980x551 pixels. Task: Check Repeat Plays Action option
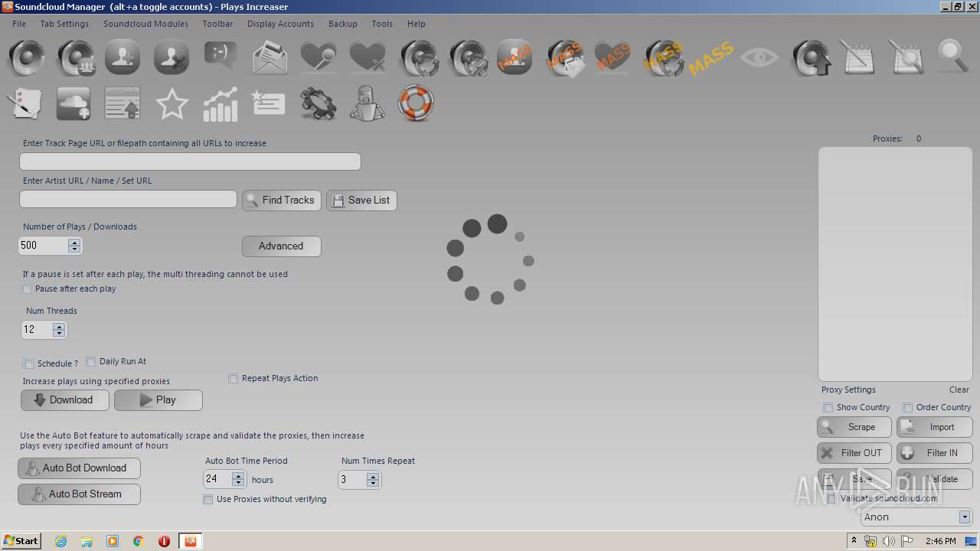coord(234,379)
